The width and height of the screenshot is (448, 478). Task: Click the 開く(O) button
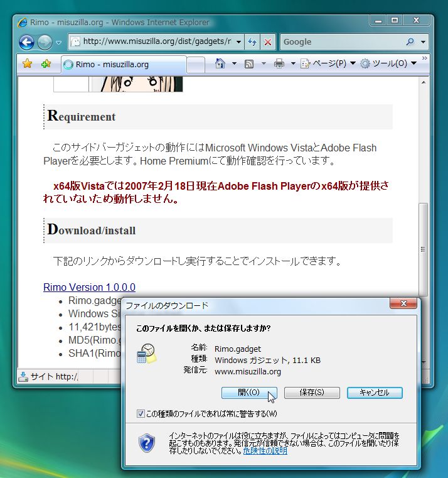(249, 393)
